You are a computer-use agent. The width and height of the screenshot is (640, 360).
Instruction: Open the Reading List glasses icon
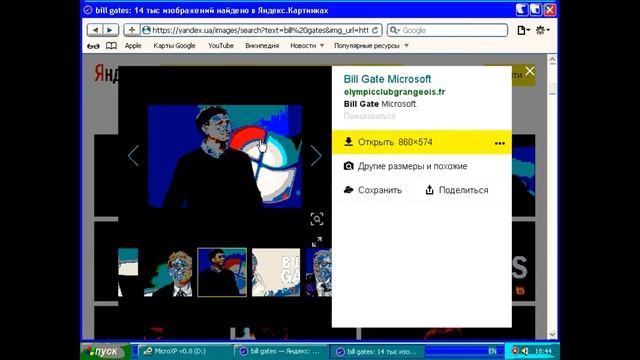[93, 46]
